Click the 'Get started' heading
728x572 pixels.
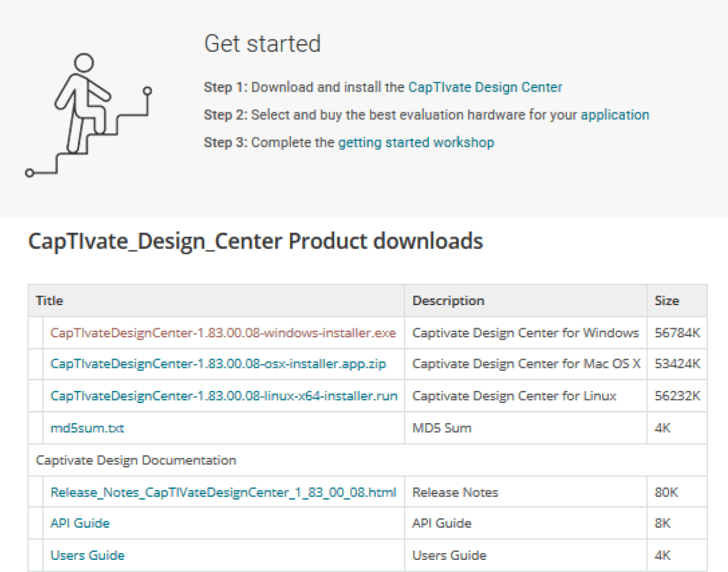point(262,44)
